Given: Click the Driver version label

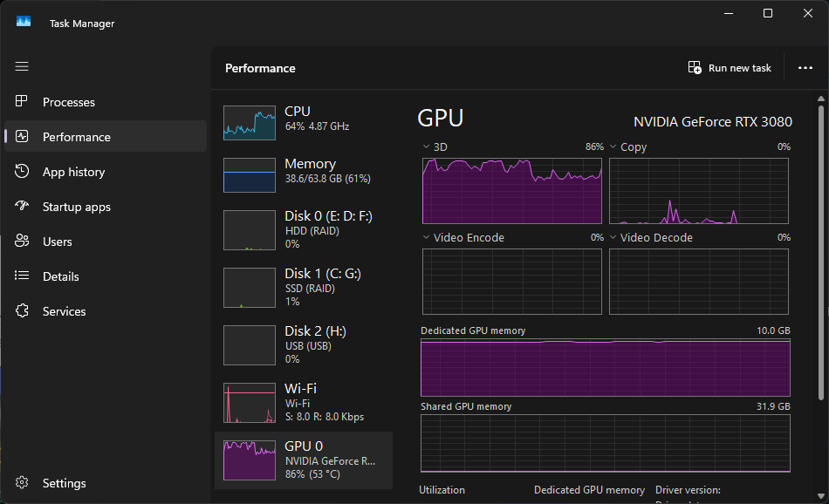Looking at the screenshot, I should (688, 490).
